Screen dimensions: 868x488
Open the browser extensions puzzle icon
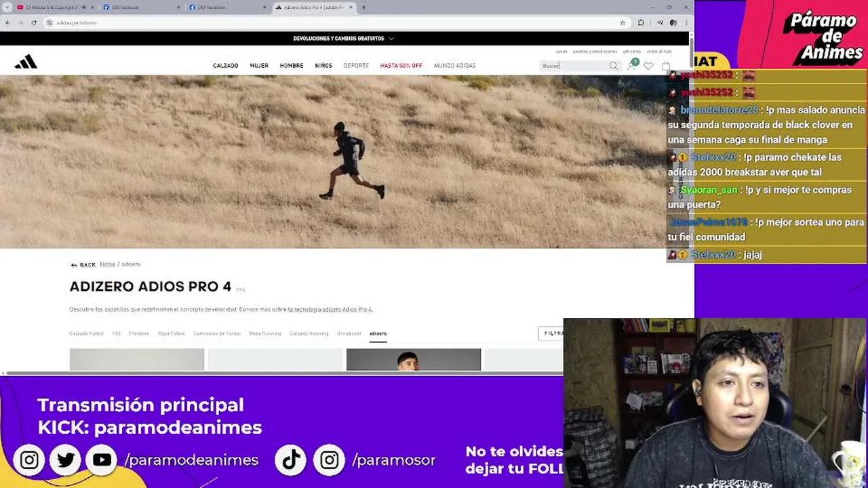[641, 22]
